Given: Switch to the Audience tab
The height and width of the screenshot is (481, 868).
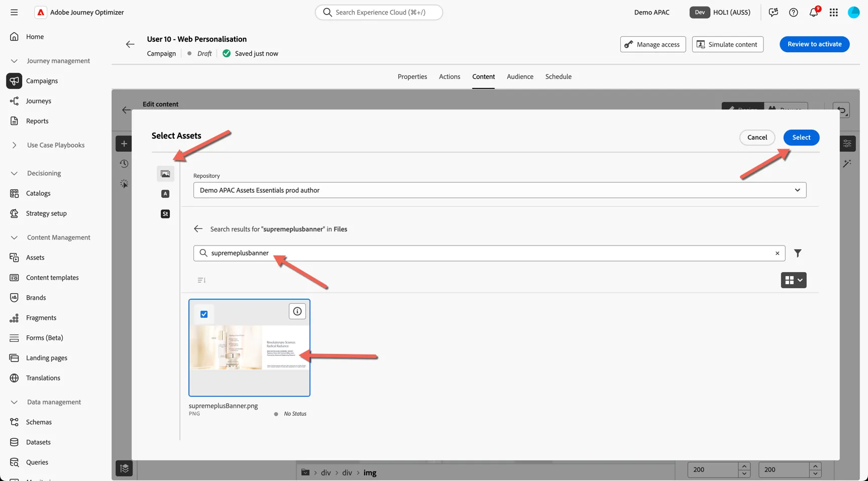Looking at the screenshot, I should (x=520, y=76).
